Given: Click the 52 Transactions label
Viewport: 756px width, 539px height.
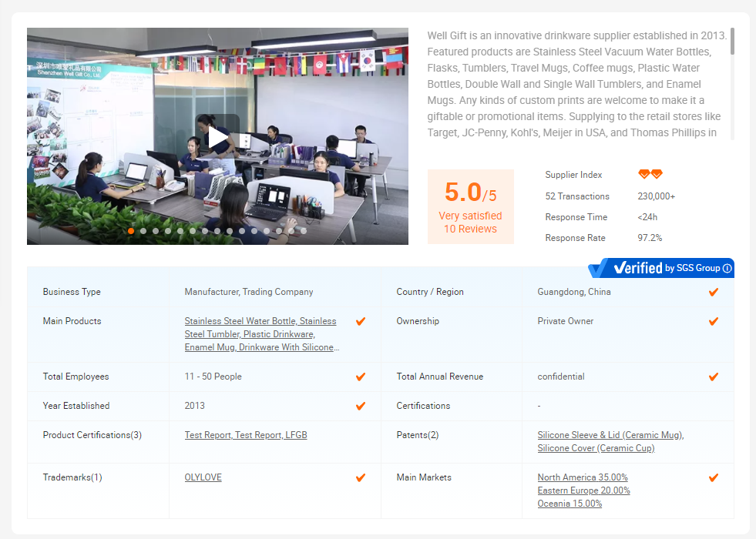Looking at the screenshot, I should [577, 196].
